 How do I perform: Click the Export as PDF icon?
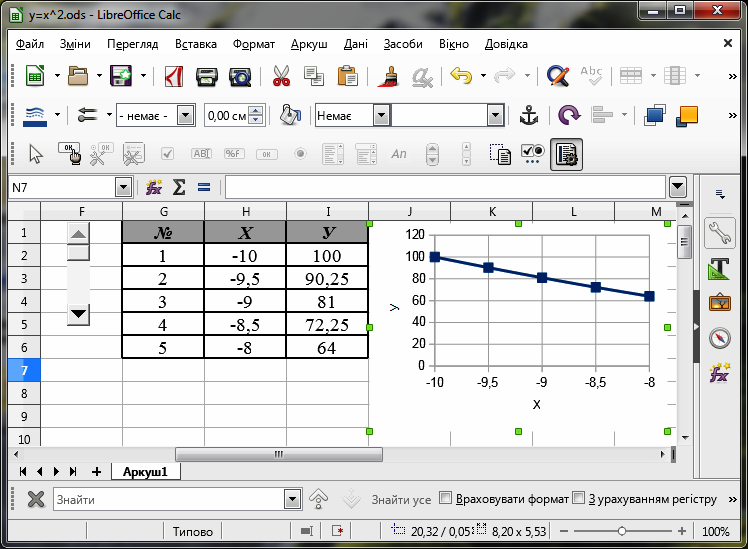pos(173,76)
